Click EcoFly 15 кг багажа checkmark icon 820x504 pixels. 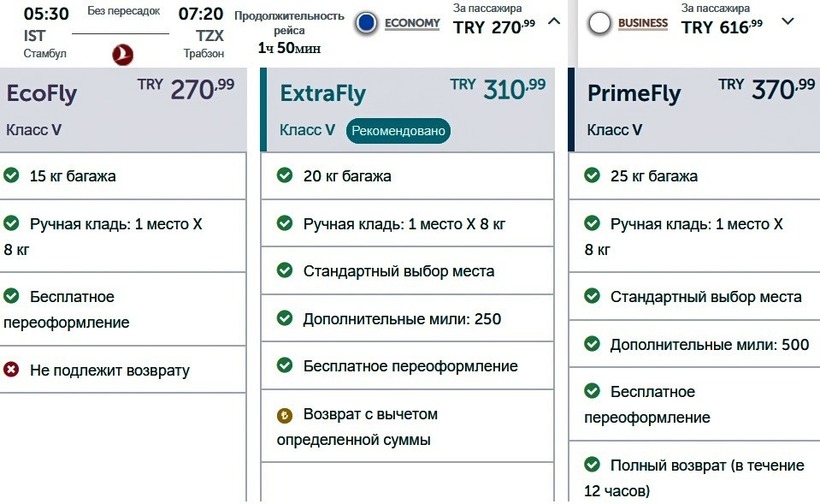(x=12, y=176)
